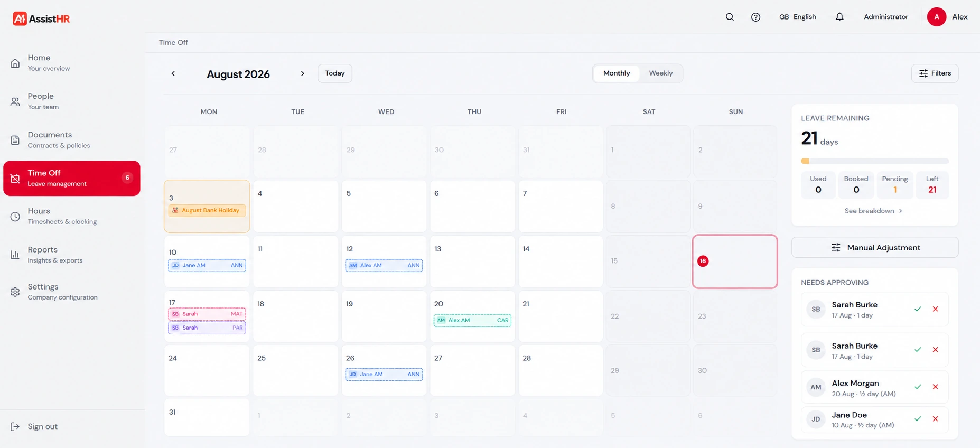Open Documents contracts and policies
Viewport: 980px width, 448px height.
[x=72, y=139]
